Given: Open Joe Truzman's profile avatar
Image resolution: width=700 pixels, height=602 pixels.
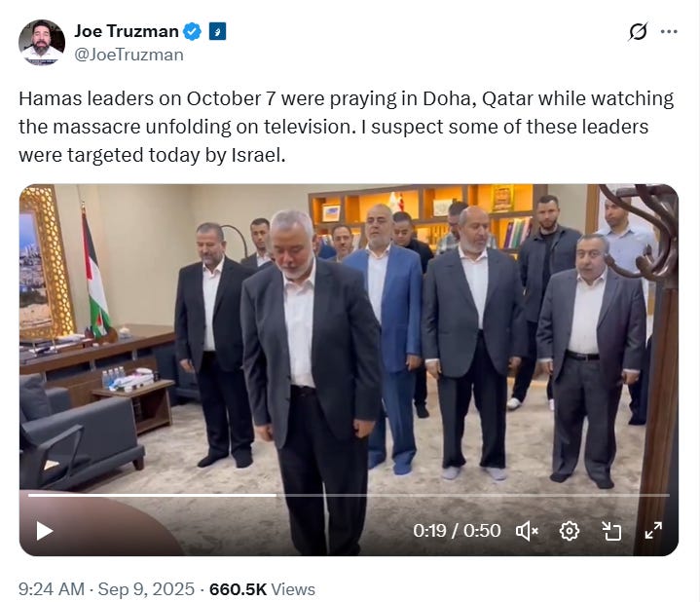Looking at the screenshot, I should (42, 43).
